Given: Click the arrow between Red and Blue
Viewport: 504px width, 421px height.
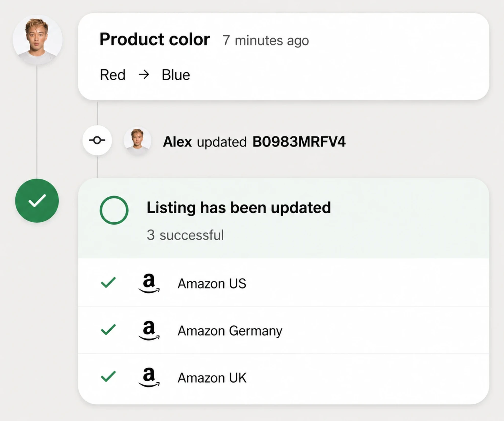Looking at the screenshot, I should coord(144,74).
